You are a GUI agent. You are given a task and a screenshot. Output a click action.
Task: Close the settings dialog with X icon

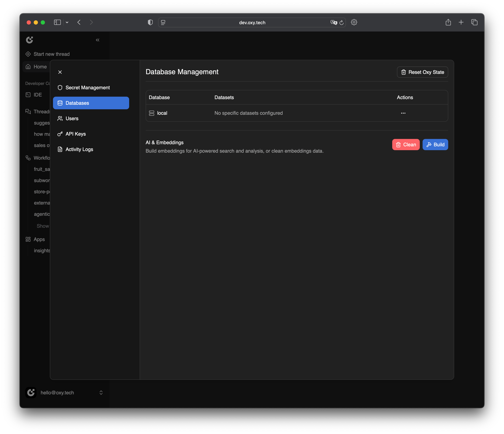click(60, 72)
